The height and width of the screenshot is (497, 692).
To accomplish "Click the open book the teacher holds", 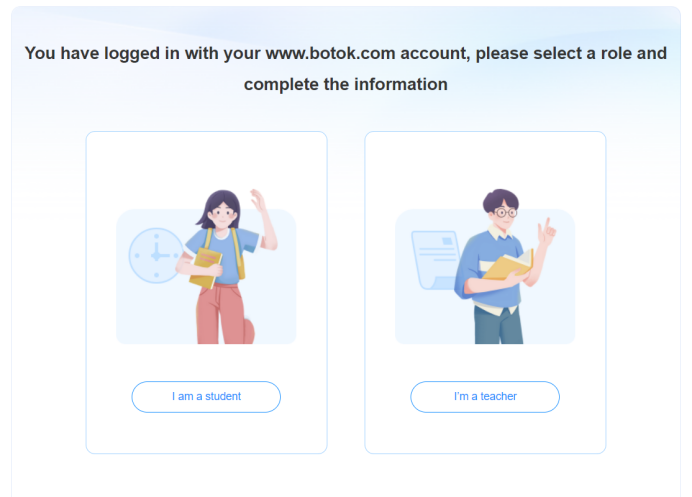I will pyautogui.click(x=508, y=265).
